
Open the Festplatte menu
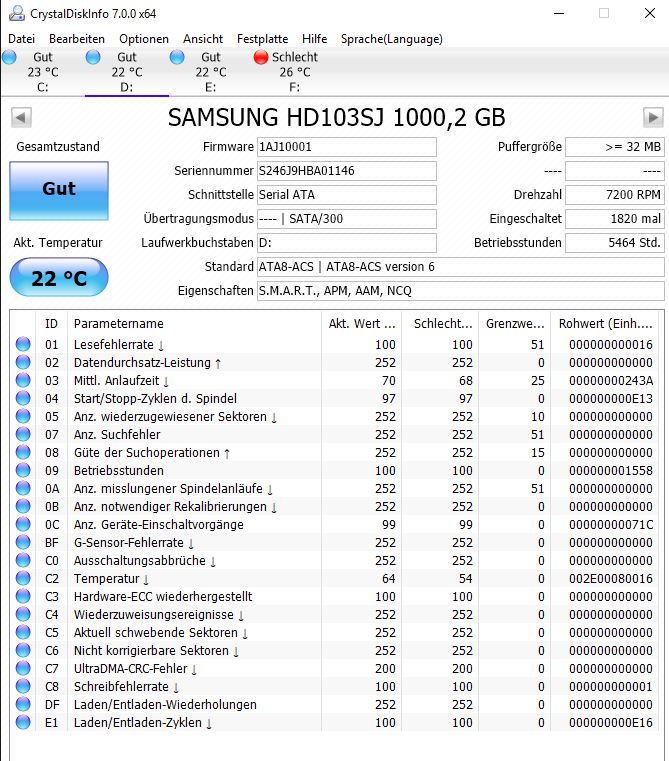[x=262, y=39]
